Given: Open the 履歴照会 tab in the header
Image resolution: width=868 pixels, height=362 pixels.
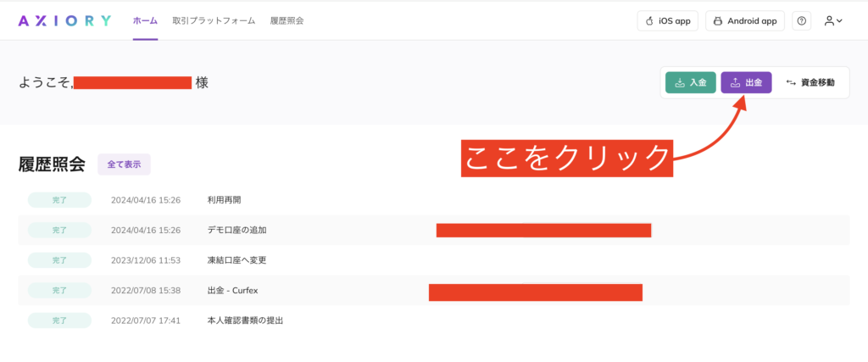Looking at the screenshot, I should point(287,20).
